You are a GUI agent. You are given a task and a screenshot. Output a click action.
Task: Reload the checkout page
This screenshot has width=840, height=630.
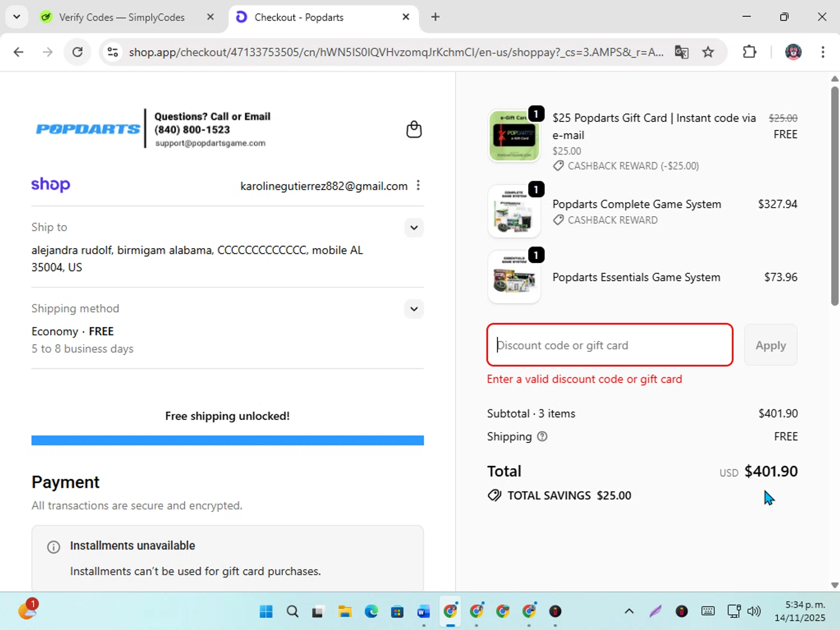click(77, 52)
